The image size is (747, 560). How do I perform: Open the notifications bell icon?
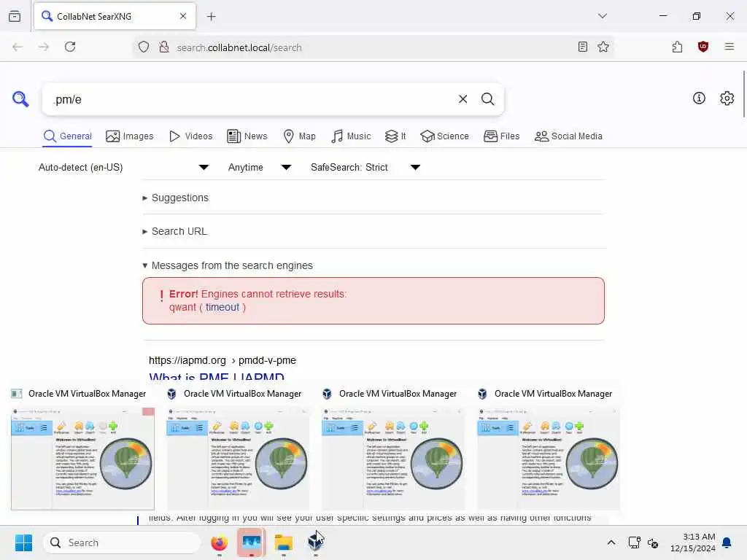727,542
